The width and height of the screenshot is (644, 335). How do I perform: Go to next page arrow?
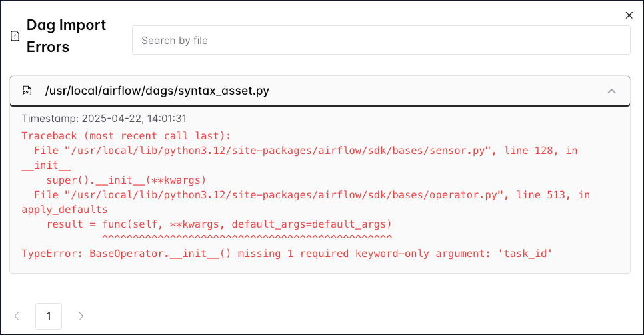pyautogui.click(x=81, y=316)
